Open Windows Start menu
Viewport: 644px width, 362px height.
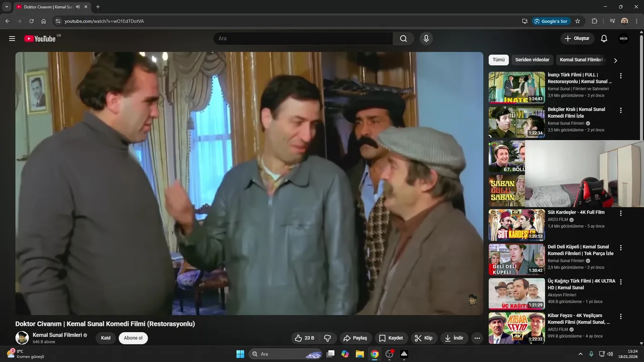click(x=240, y=354)
